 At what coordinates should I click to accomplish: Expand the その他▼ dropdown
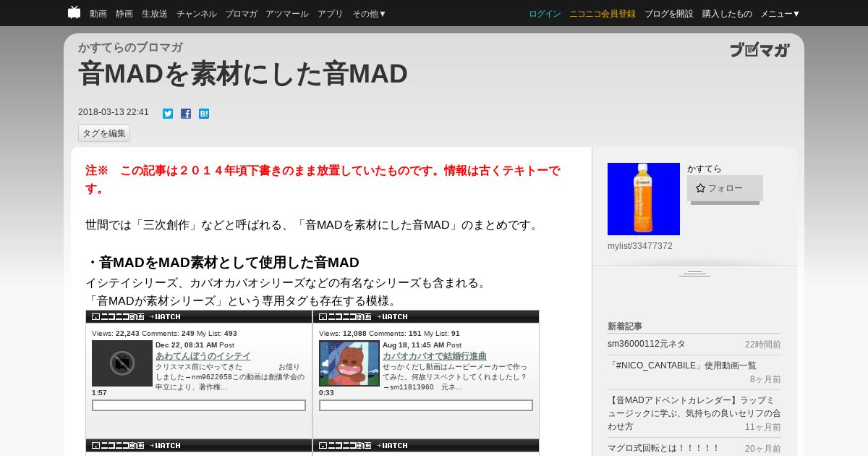[370, 14]
